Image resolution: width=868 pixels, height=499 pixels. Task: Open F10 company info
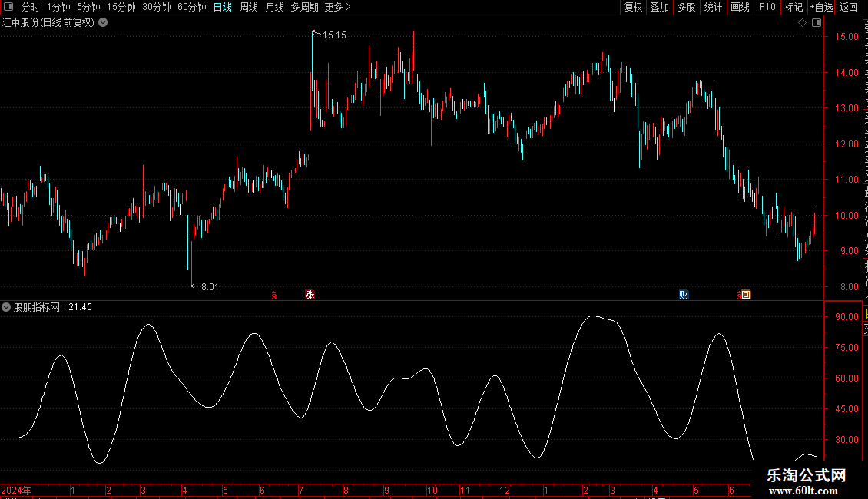[x=767, y=7]
